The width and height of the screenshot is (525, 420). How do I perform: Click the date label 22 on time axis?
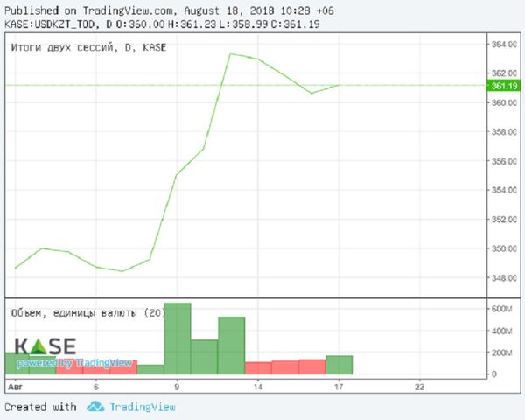pos(420,386)
